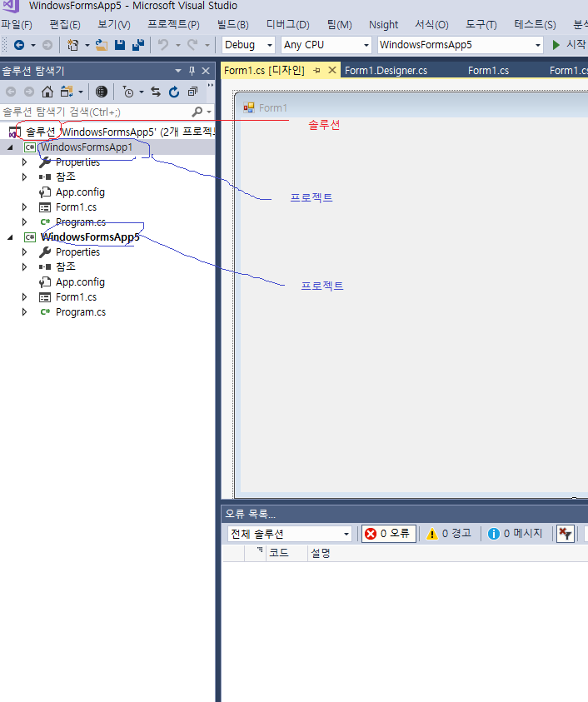This screenshot has height=702, width=588.
Task: Close the Form1.cs [디자인] tab
Action: point(331,70)
